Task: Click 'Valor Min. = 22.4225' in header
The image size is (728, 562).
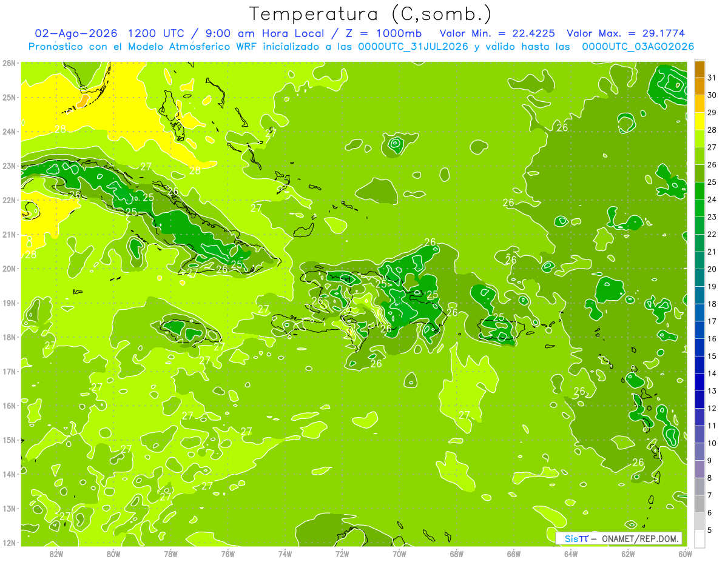Action: [497, 33]
